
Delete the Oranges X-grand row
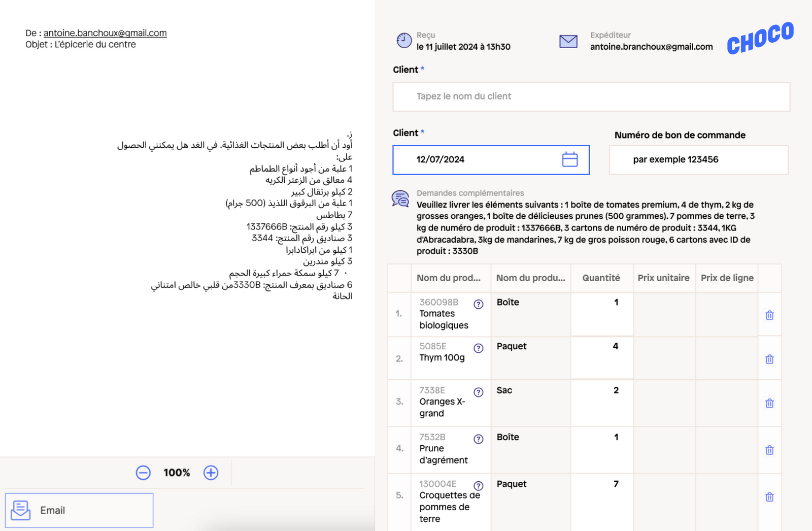[769, 403]
